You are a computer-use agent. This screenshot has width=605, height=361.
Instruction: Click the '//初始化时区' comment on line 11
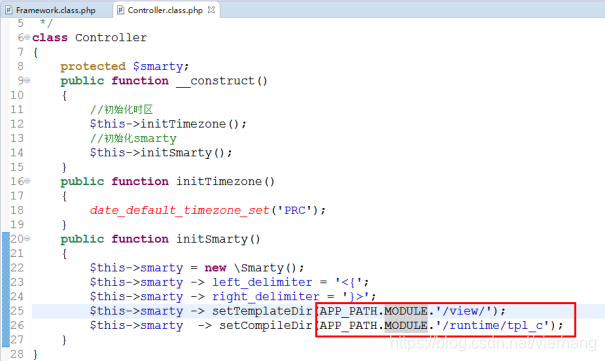122,110
